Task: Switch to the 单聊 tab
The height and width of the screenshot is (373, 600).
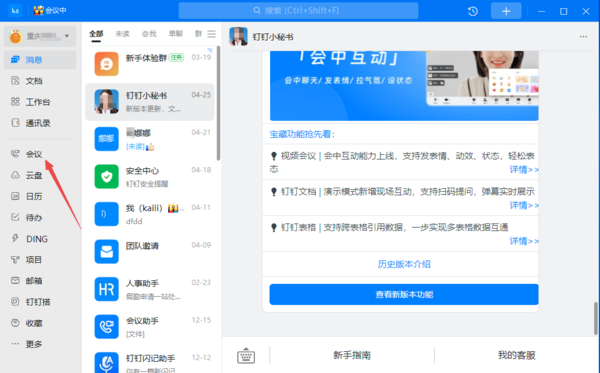Action: coord(176,34)
